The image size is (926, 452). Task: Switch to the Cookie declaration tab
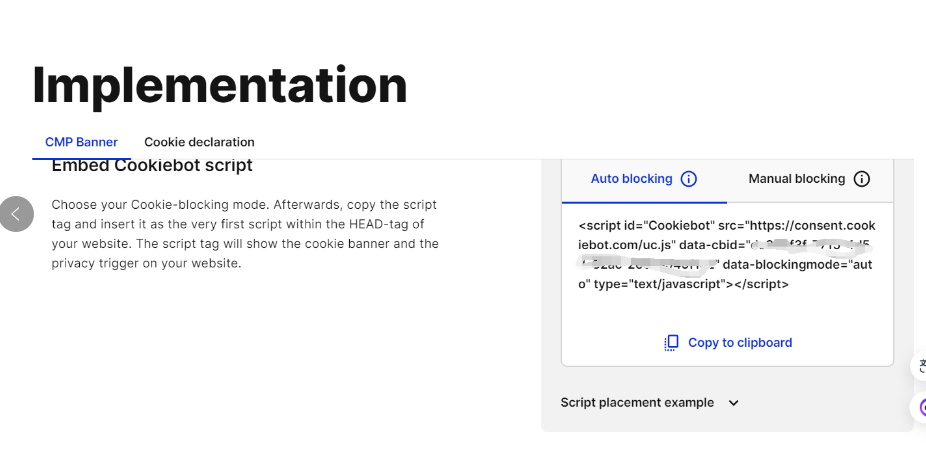click(x=199, y=142)
